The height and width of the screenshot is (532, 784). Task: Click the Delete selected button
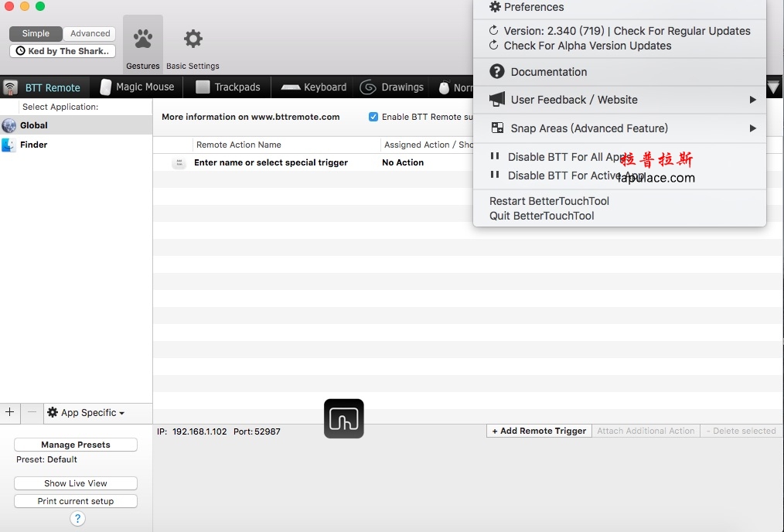(x=741, y=431)
